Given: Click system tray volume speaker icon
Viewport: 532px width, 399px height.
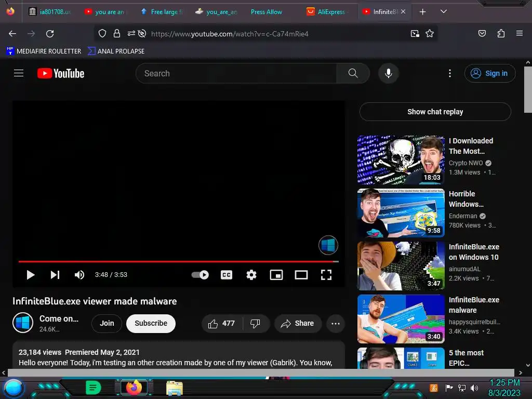Looking at the screenshot, I should pos(474,388).
